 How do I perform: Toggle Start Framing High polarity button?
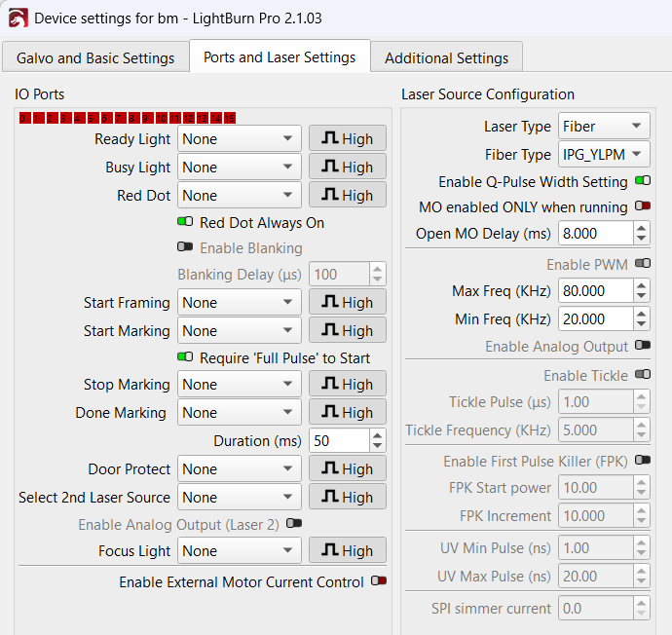click(x=348, y=302)
